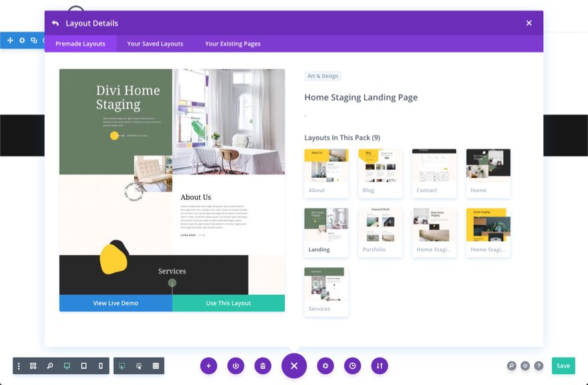Expand the three-dot builder options menu
This screenshot has width=588, height=385.
(x=18, y=366)
